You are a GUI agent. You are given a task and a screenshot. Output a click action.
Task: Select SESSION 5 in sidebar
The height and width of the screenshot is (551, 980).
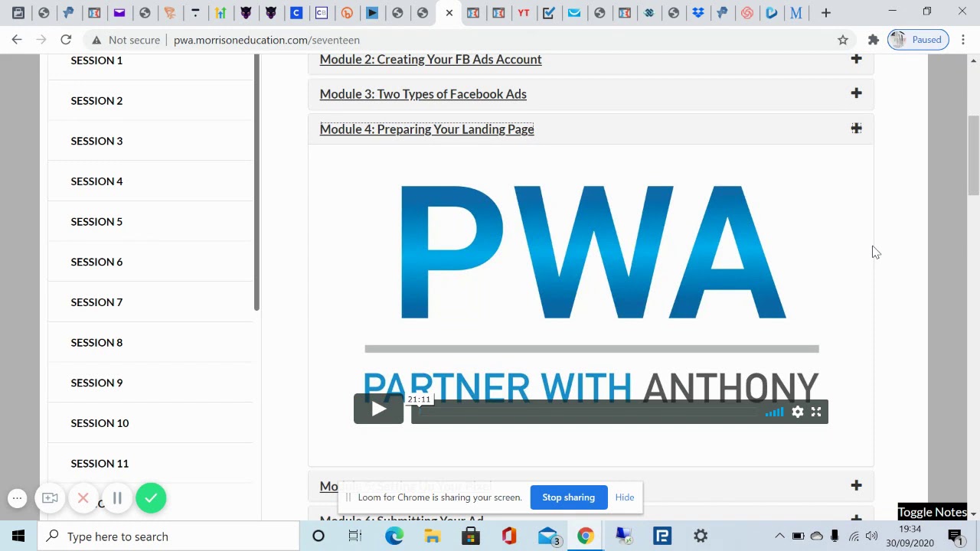[x=96, y=221]
